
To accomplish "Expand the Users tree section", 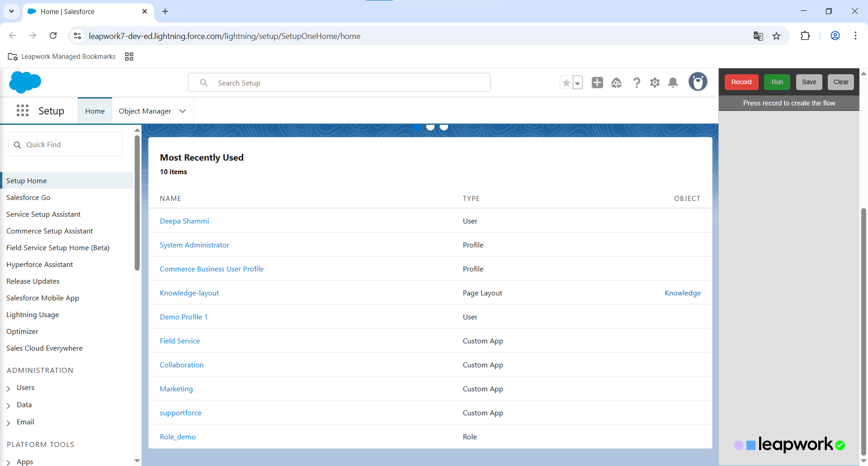I will [x=9, y=388].
